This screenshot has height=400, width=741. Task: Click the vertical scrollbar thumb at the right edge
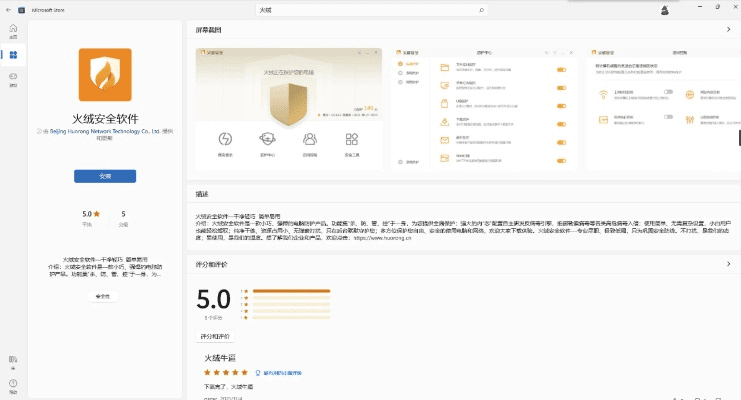(x=739, y=138)
